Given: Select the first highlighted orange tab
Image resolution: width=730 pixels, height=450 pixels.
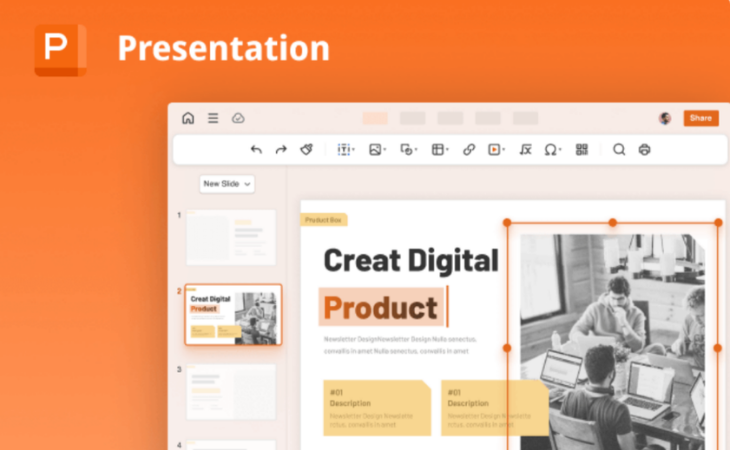Looking at the screenshot, I should [375, 118].
